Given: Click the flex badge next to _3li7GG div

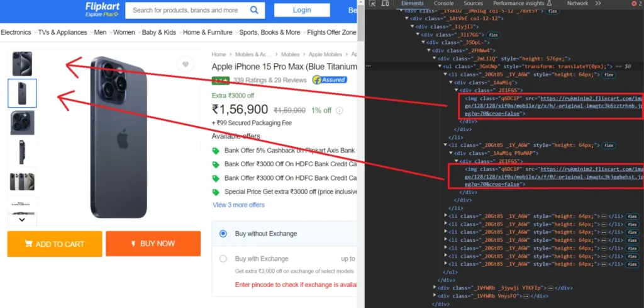Looking at the screenshot, I should (x=493, y=35).
